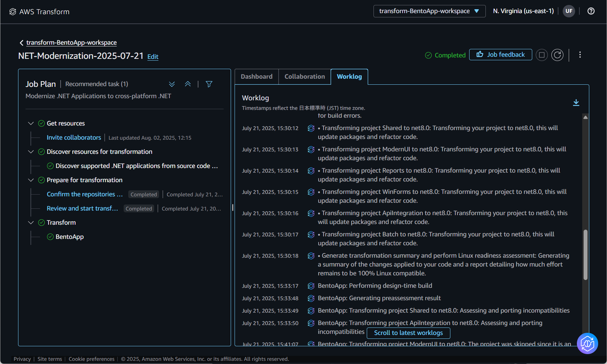
Task: Collapse the Transform step
Action: pos(31,223)
